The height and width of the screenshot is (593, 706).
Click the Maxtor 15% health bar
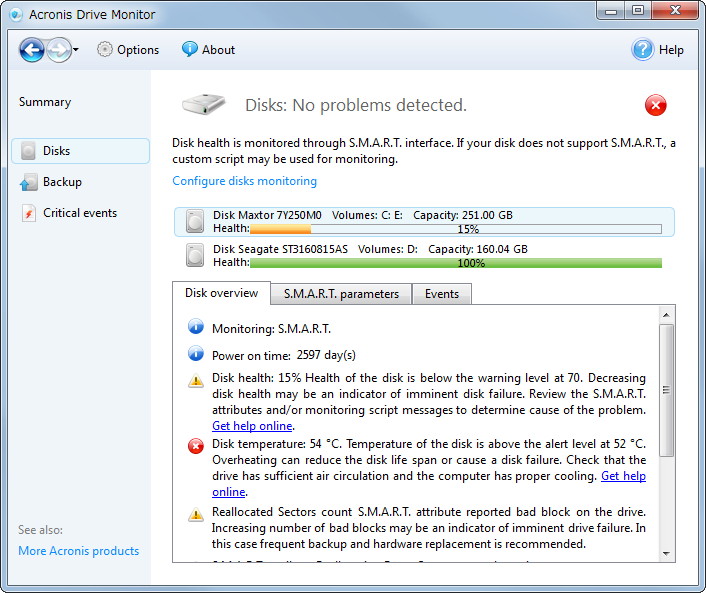(456, 229)
